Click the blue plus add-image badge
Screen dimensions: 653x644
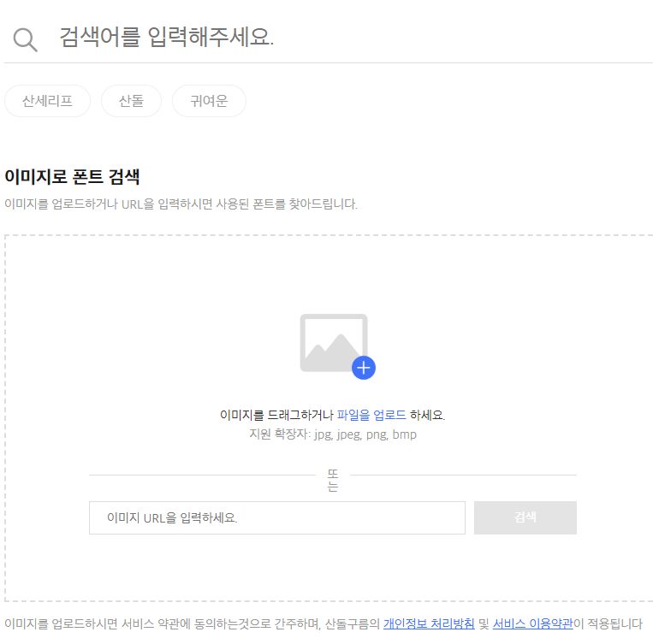click(364, 368)
